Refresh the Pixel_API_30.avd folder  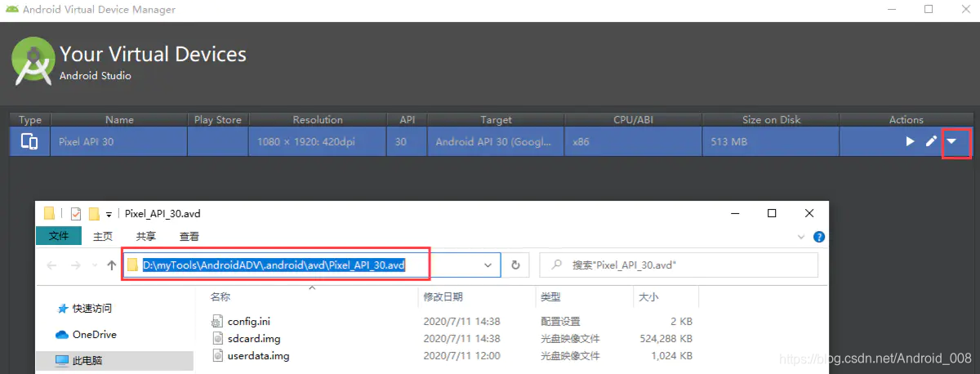pos(515,265)
